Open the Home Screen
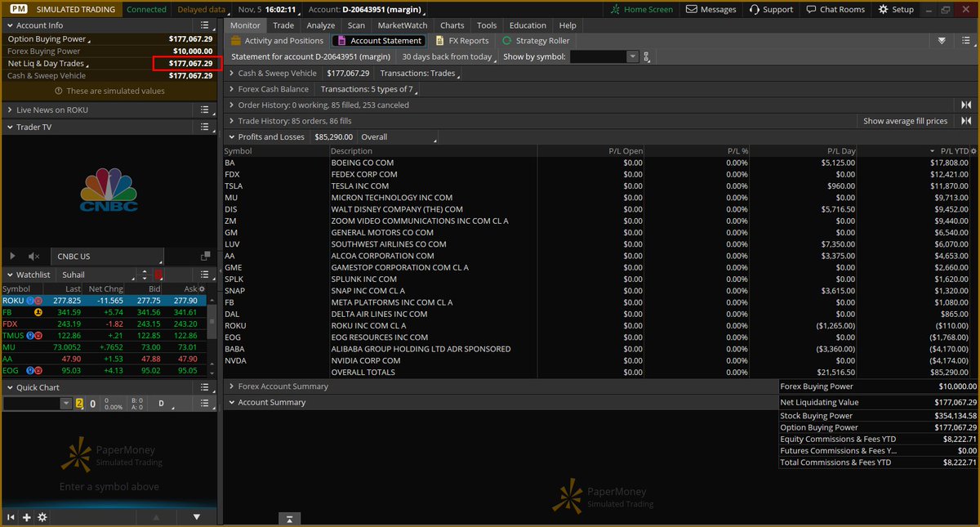Viewport: 980px width, 527px height. point(643,9)
